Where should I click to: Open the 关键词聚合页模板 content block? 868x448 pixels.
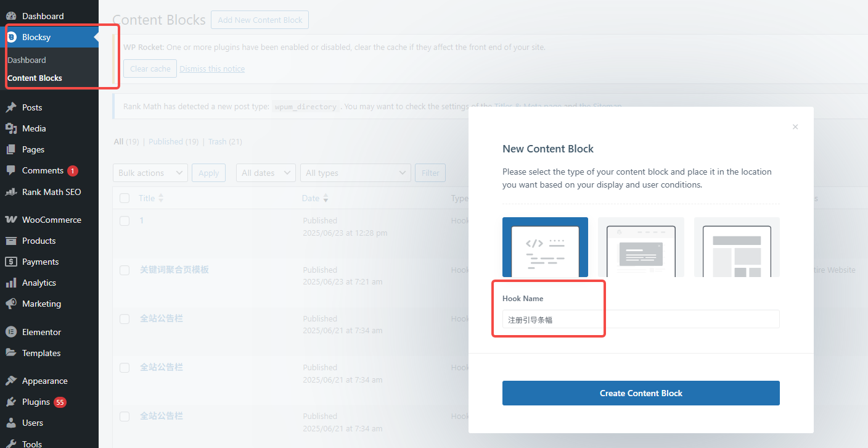174,270
